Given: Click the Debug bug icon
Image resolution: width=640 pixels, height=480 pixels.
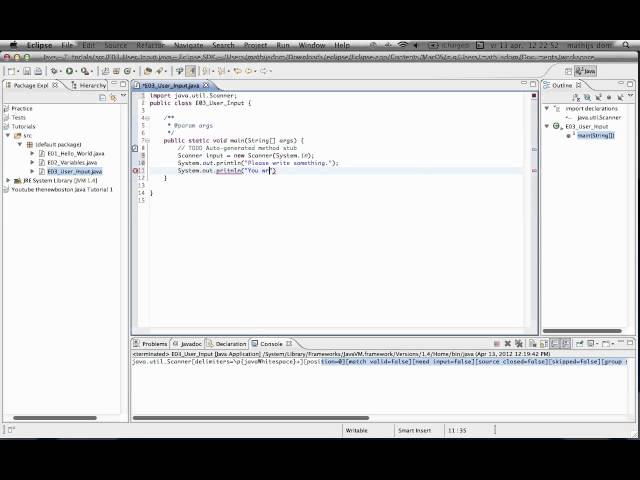Looking at the screenshot, I should [x=54, y=71].
